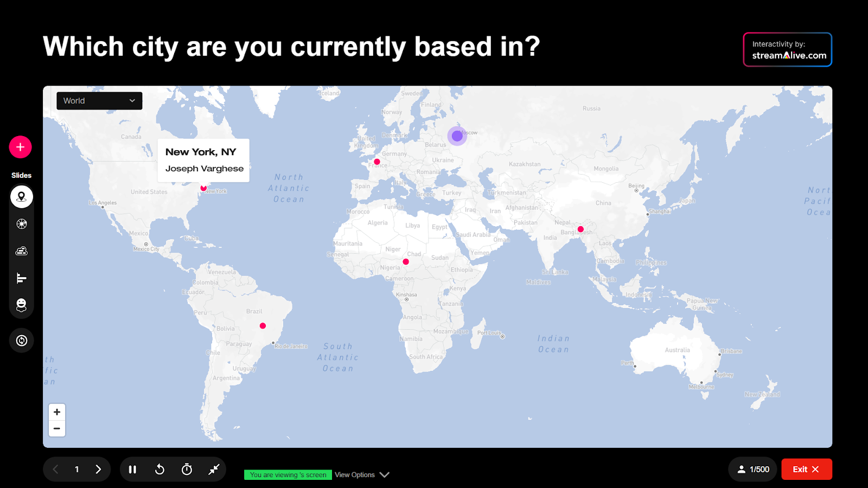The image size is (868, 488).
Task: Click the pink add slide plus button
Action: click(x=21, y=147)
